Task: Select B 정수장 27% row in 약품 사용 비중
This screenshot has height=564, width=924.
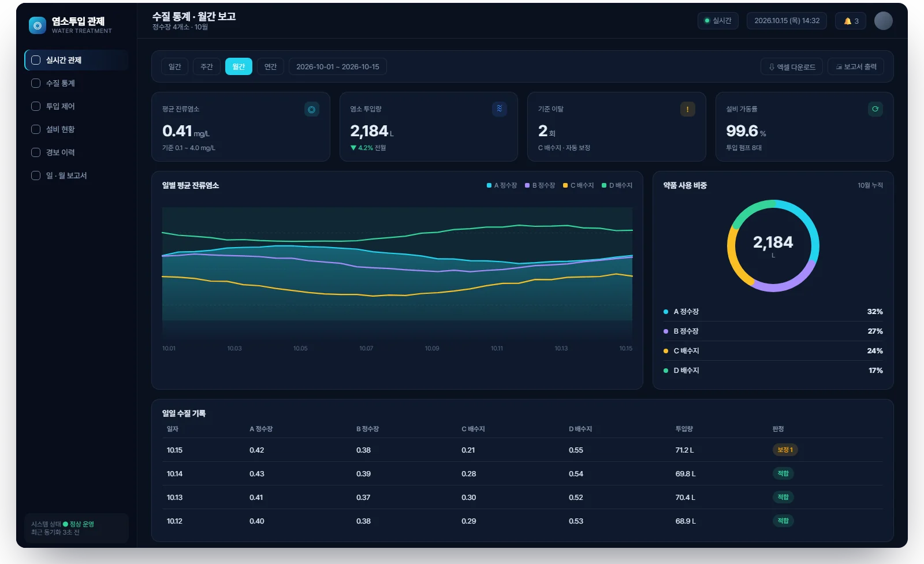Action: tap(773, 331)
